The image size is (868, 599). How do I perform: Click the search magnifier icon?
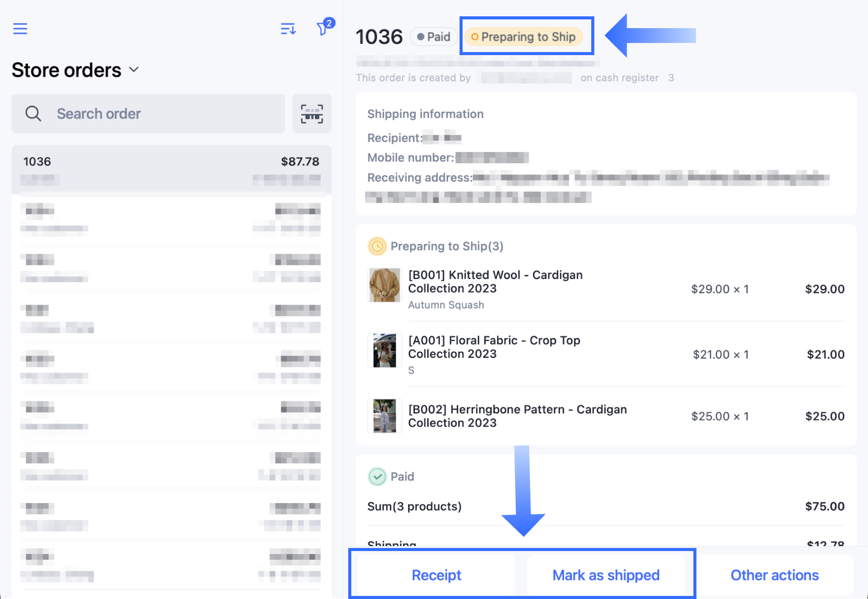point(33,114)
